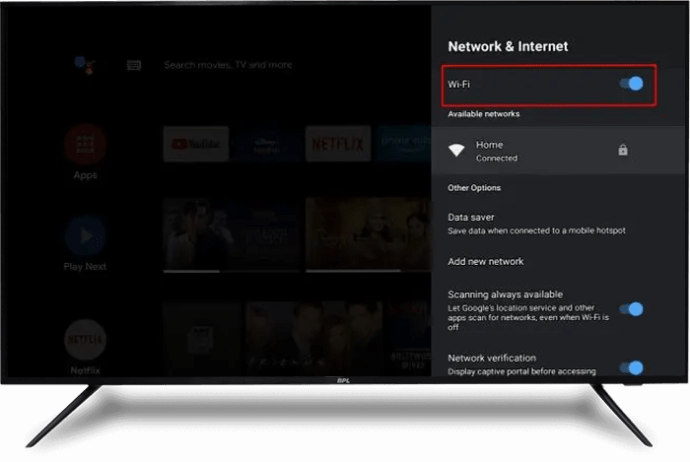Click the keyboard icon near search

(134, 66)
